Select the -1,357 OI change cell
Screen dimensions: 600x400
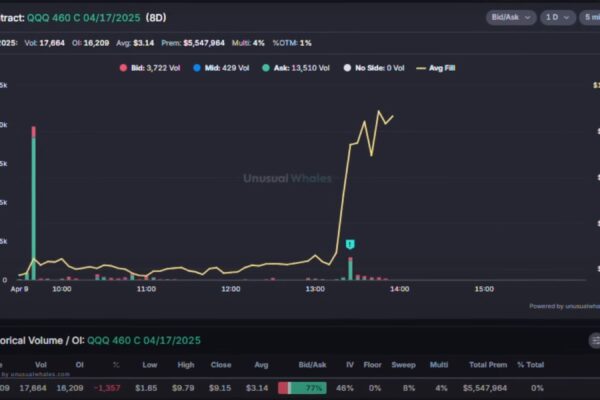(107, 388)
